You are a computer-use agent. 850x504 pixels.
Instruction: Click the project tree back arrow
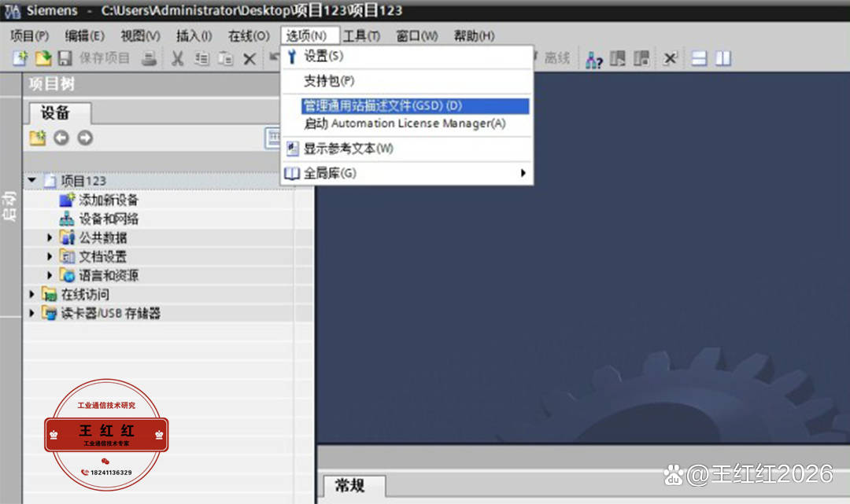point(61,138)
